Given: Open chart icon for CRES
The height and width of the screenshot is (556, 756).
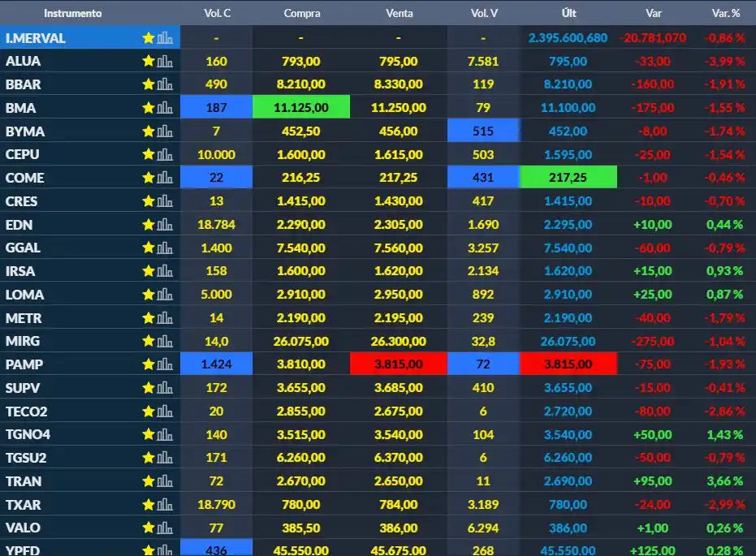Looking at the screenshot, I should coord(165,201).
